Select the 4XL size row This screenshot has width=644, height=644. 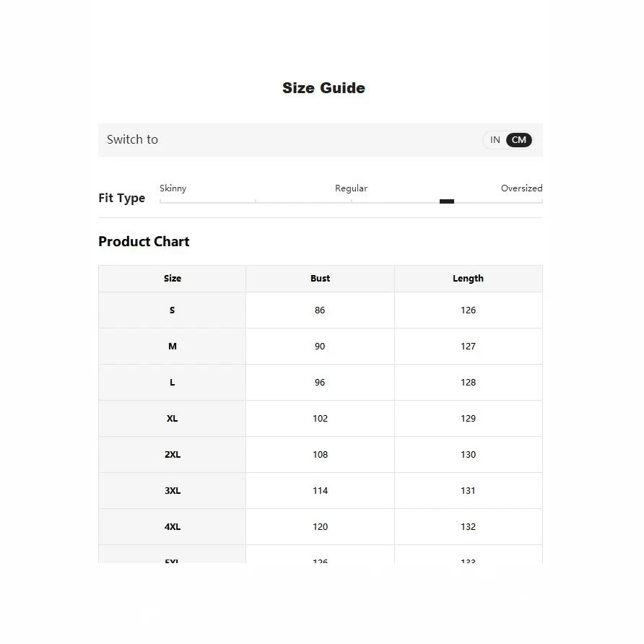tap(321, 527)
